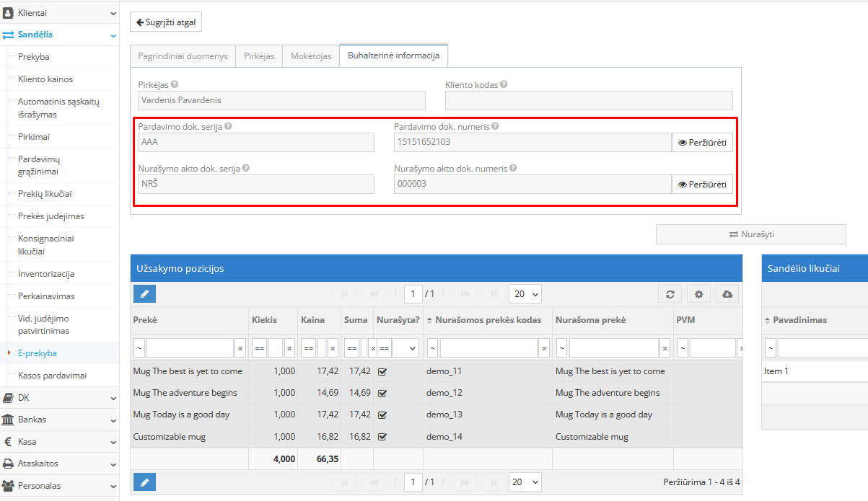The height and width of the screenshot is (501, 868).
Task: Expand the Bankas sidebar section
Action: [59, 420]
